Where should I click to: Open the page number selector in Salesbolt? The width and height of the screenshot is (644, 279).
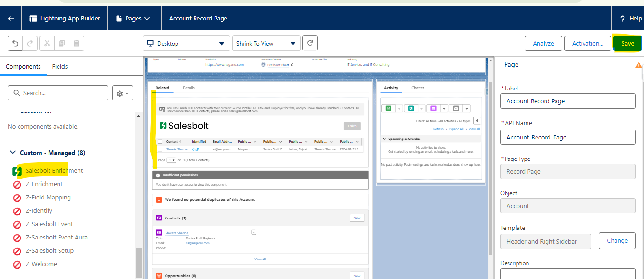pos(172,160)
